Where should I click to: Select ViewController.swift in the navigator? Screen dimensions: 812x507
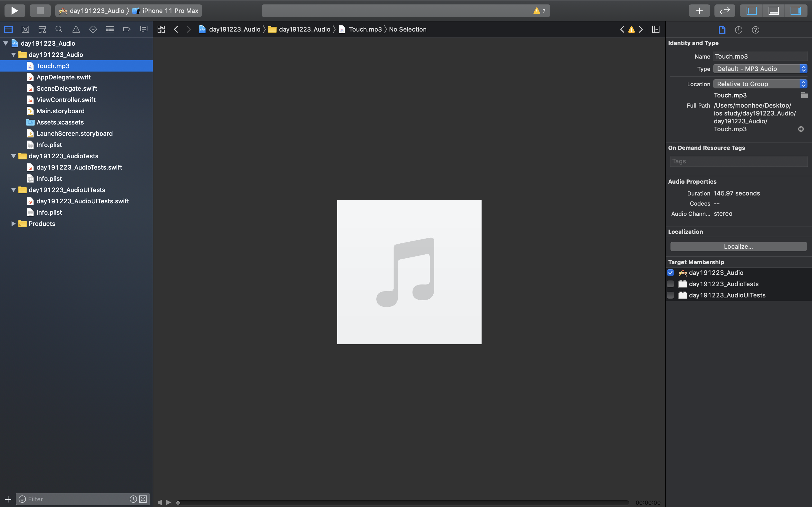click(x=66, y=100)
